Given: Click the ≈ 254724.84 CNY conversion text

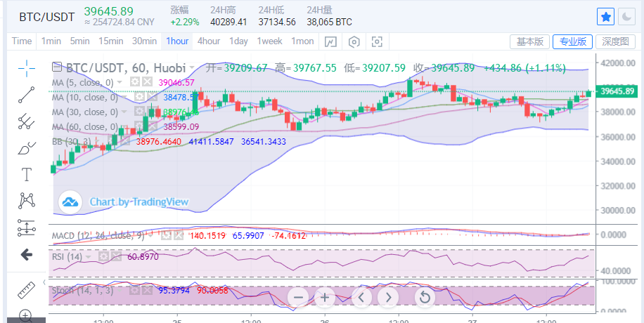Looking at the screenshot, I should point(120,22).
